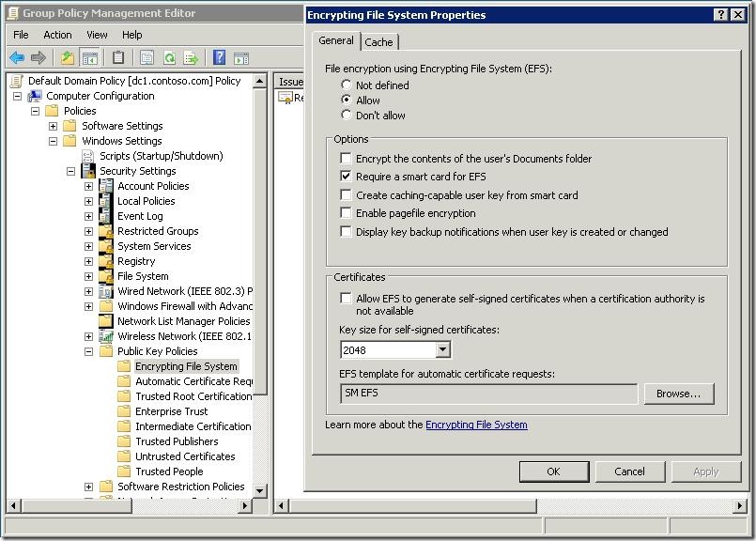This screenshot has width=756, height=541.
Task: Select Trusted People in the tree
Action: pyautogui.click(x=169, y=471)
